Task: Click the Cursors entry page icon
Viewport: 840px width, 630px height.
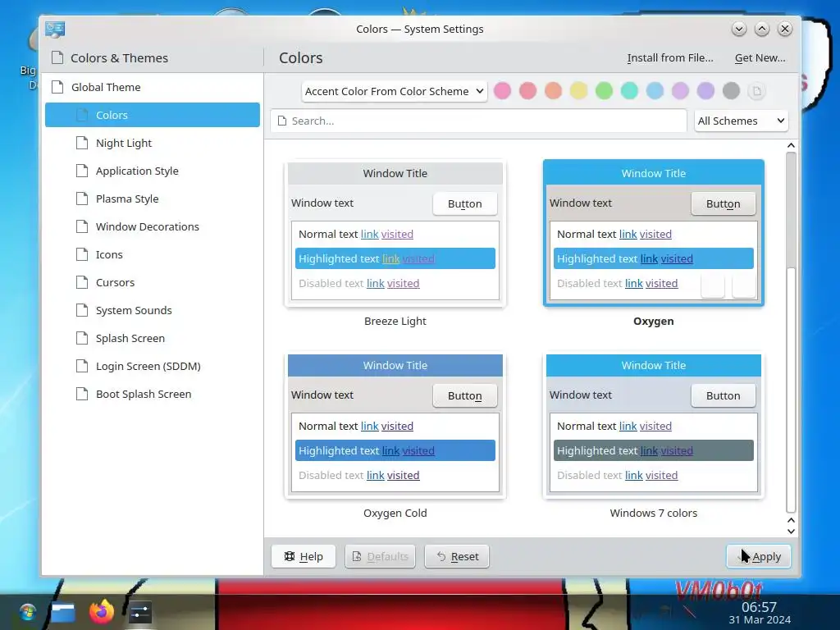Action: [x=82, y=282]
